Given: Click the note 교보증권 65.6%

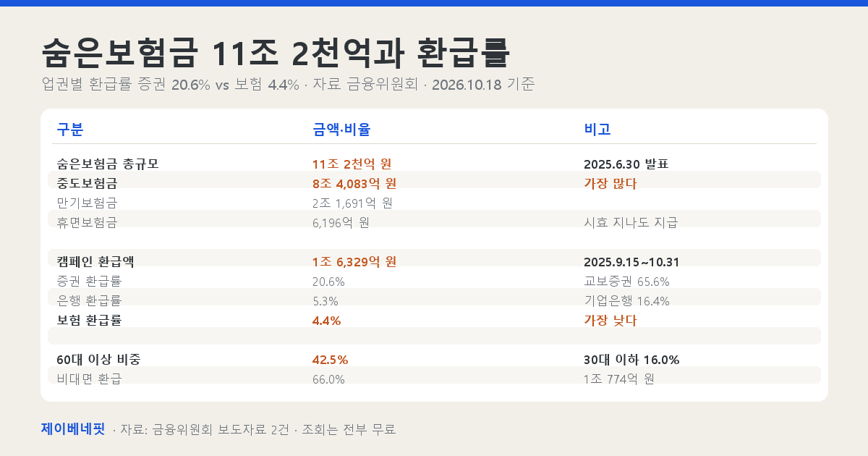Looking at the screenshot, I should point(626,281).
